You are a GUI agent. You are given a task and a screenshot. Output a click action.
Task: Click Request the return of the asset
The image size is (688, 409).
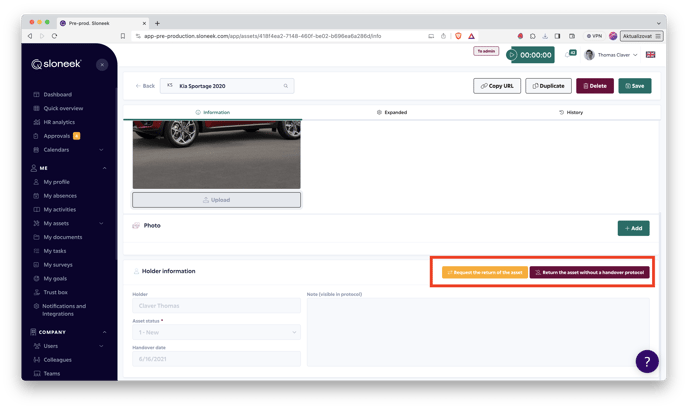pyautogui.click(x=484, y=272)
